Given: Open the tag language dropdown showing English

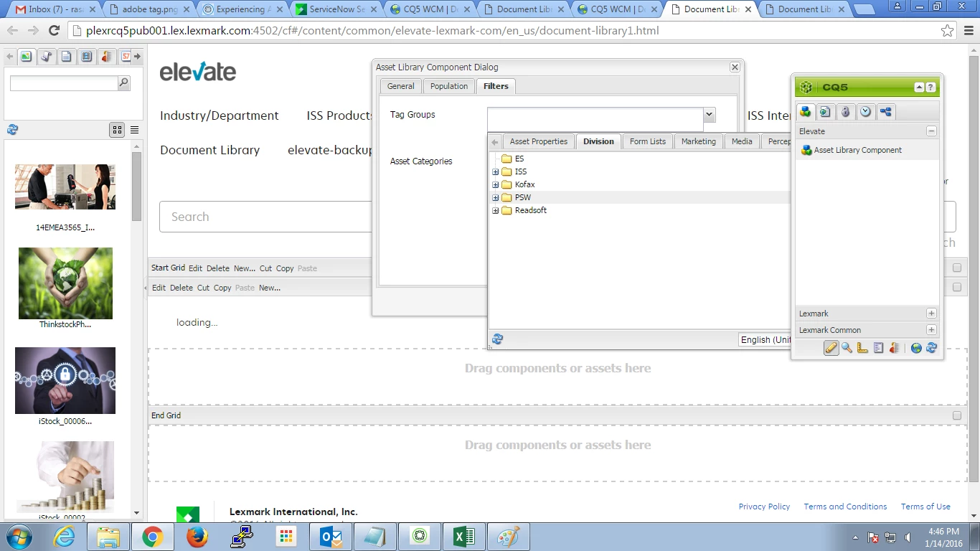Looking at the screenshot, I should (765, 340).
